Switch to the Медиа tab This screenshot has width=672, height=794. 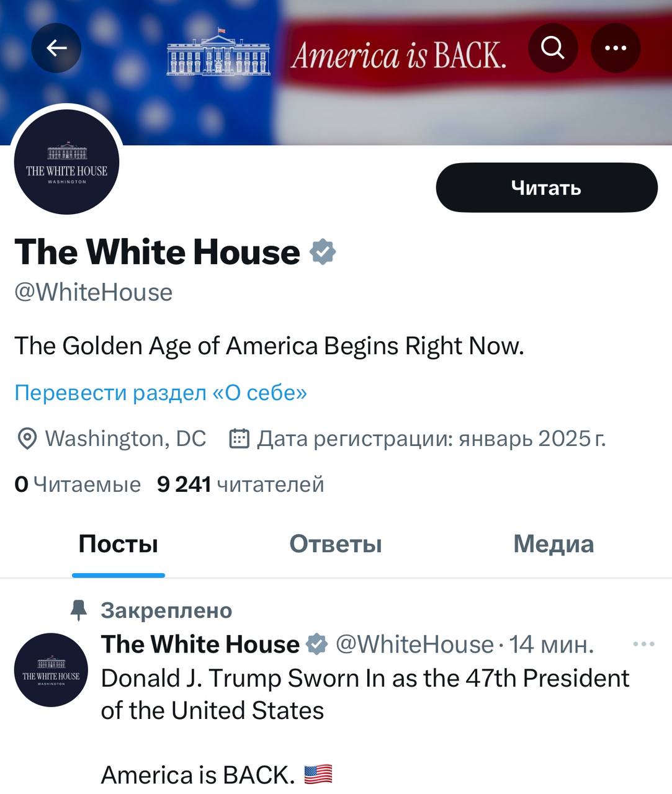pyautogui.click(x=553, y=544)
